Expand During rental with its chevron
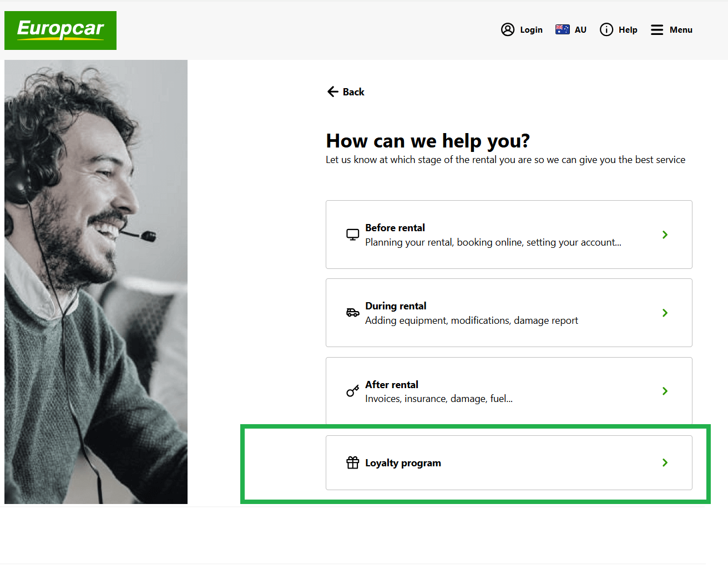 665,313
